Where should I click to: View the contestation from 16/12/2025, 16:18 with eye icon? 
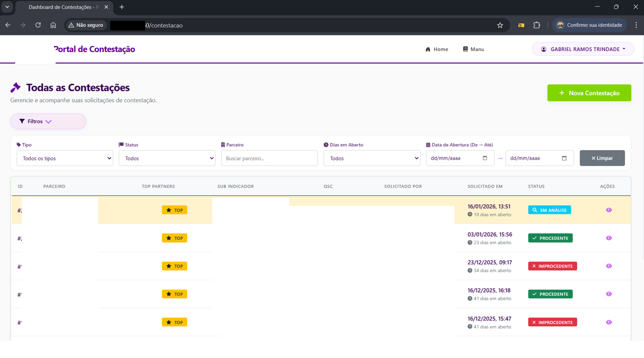(609, 294)
